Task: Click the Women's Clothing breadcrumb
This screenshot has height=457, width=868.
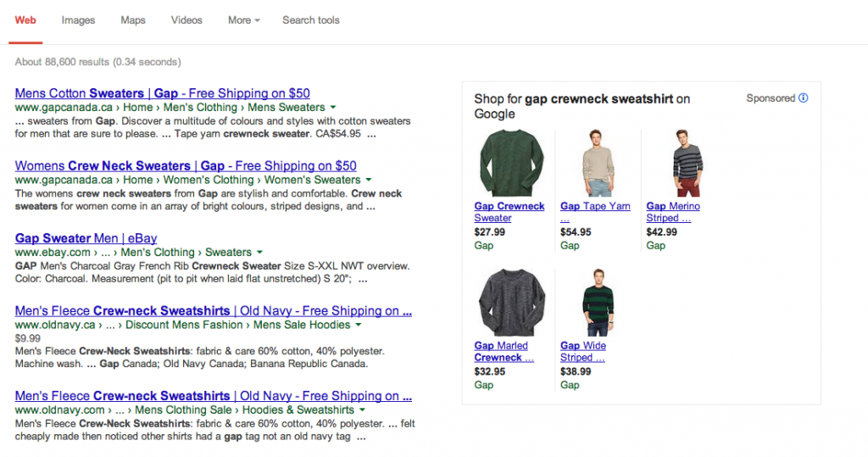Action: coord(209,180)
